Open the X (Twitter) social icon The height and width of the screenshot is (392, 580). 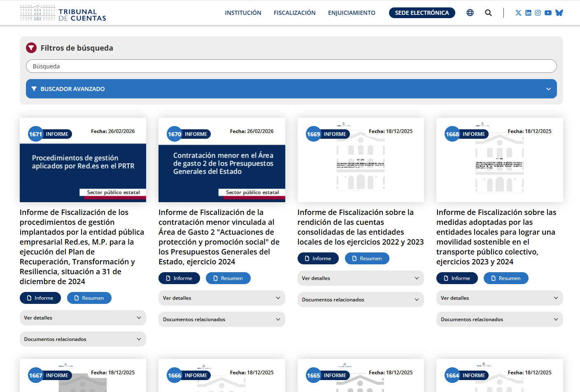[x=518, y=13]
